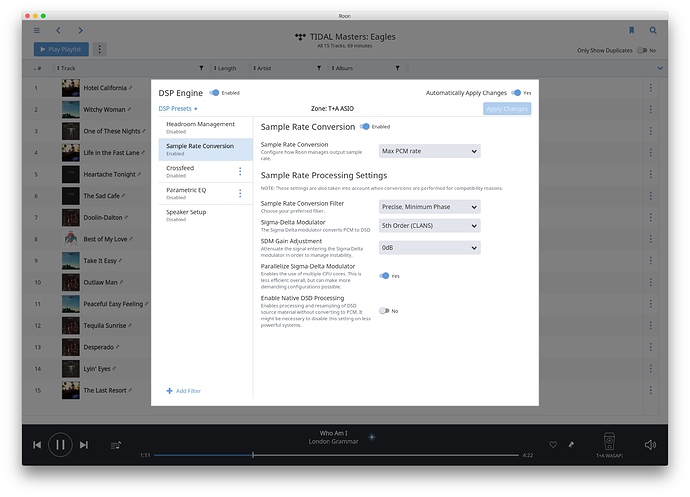Select the Sample Rate Conversion filter
Viewport: 690px width, 497px height.
pyautogui.click(x=206, y=150)
